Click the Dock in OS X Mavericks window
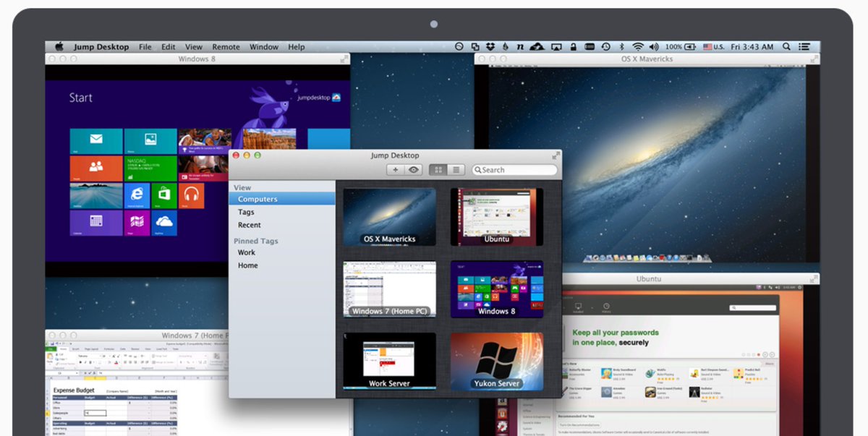Screen dimensions: 868x436 tap(647, 257)
